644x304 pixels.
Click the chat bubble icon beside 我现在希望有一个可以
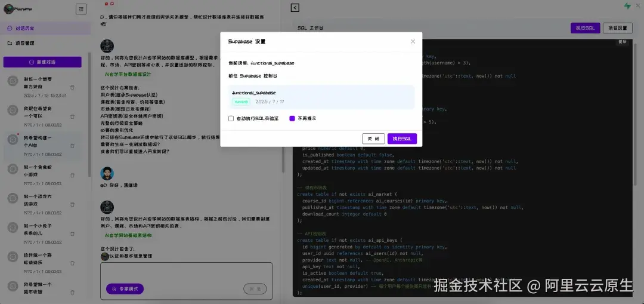tap(13, 110)
